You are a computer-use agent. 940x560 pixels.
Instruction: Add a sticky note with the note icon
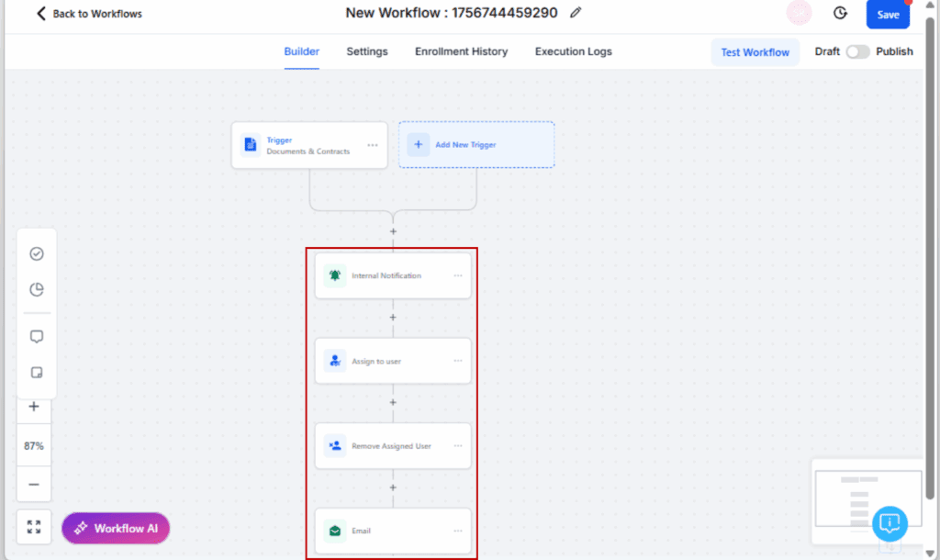[x=37, y=373]
